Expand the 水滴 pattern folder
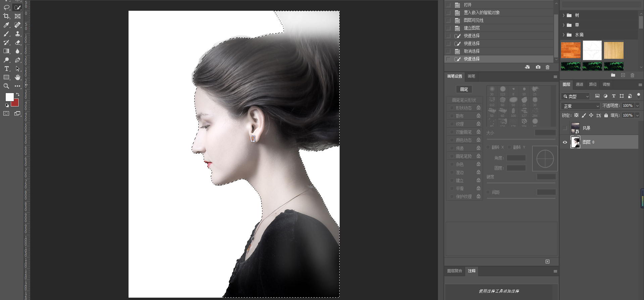Viewport: 644px width, 300px height. pyautogui.click(x=563, y=35)
